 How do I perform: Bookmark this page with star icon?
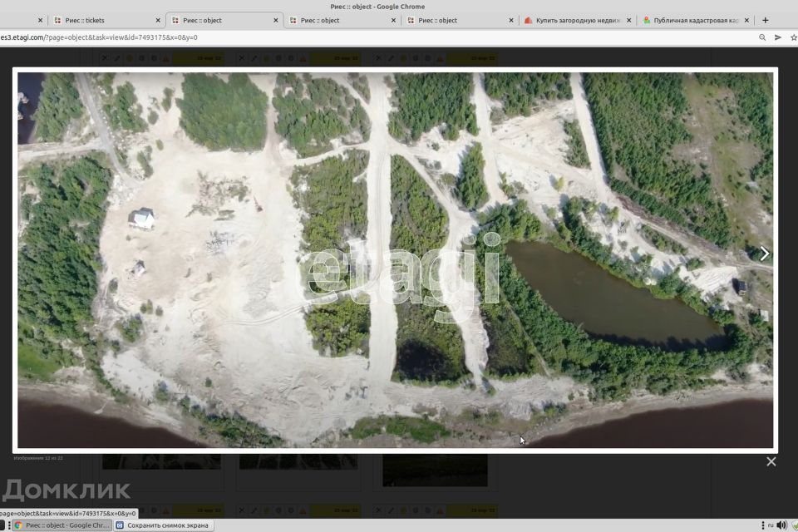(793, 37)
